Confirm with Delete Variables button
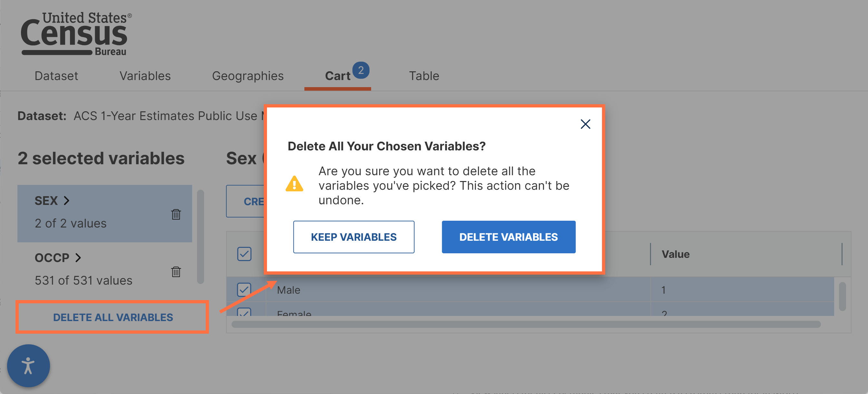Image resolution: width=868 pixels, height=394 pixels. coord(509,237)
